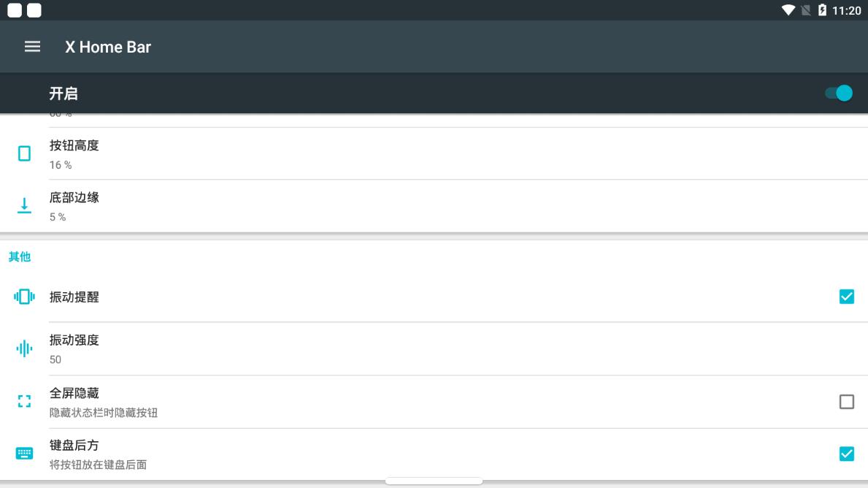Uncheck the 键盘后方 checkbox
868x488 pixels.
pos(846,454)
